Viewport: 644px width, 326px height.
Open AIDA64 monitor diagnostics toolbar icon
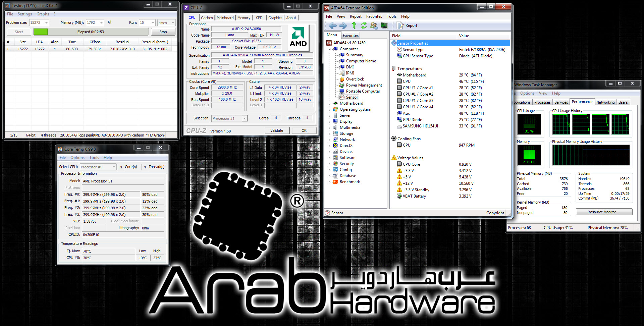coord(384,25)
